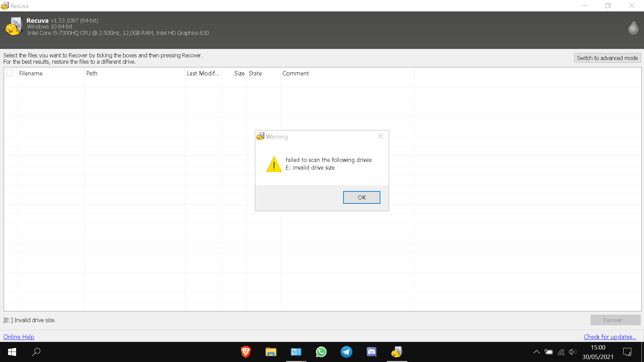Click the Recuva icon in Warning title
644x362 pixels.
[260, 136]
